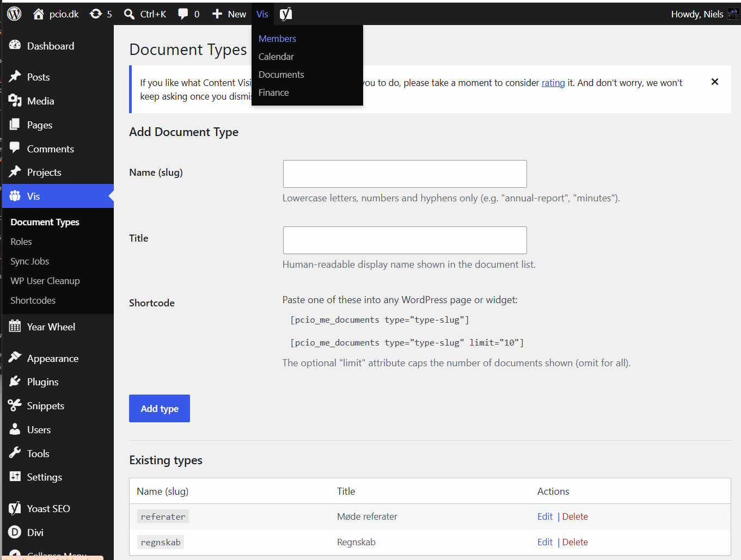The width and height of the screenshot is (741, 560).
Task: Click the comments bubble in admin bar
Action: [183, 14]
